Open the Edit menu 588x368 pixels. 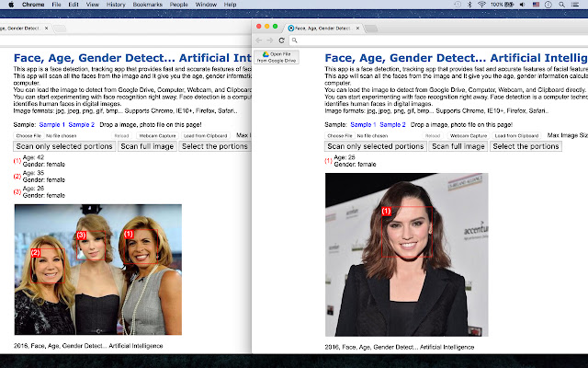click(x=73, y=5)
